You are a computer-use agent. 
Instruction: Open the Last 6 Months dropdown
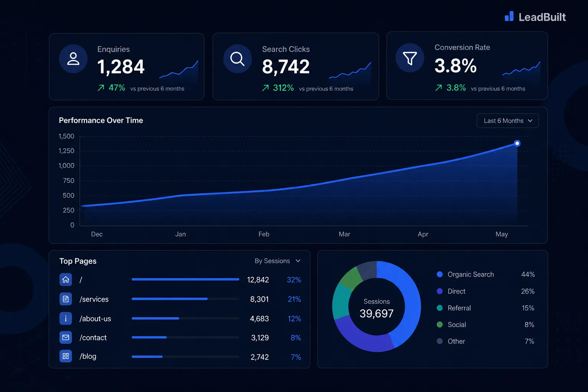pos(508,121)
